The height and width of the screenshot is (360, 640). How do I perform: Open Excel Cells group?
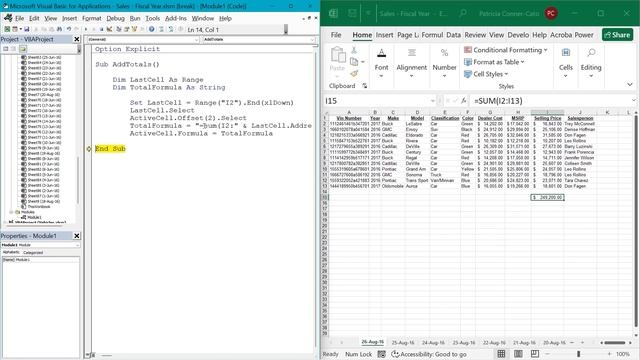(566, 63)
